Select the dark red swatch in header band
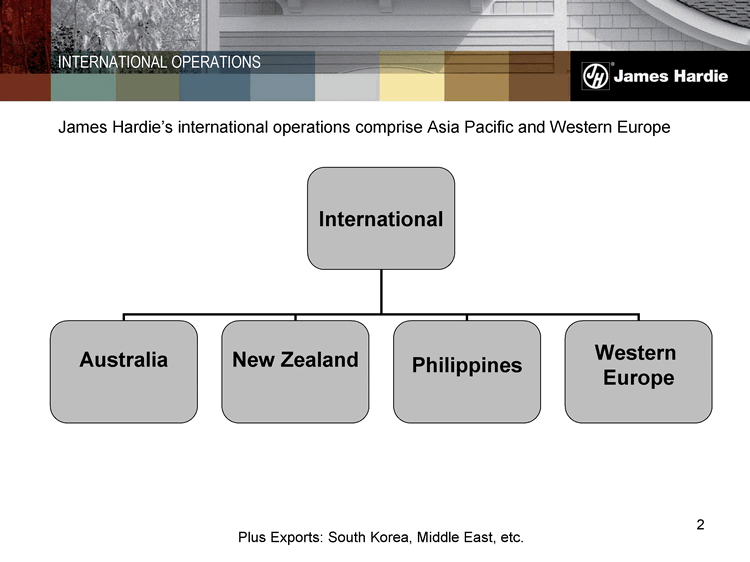 [x=25, y=88]
